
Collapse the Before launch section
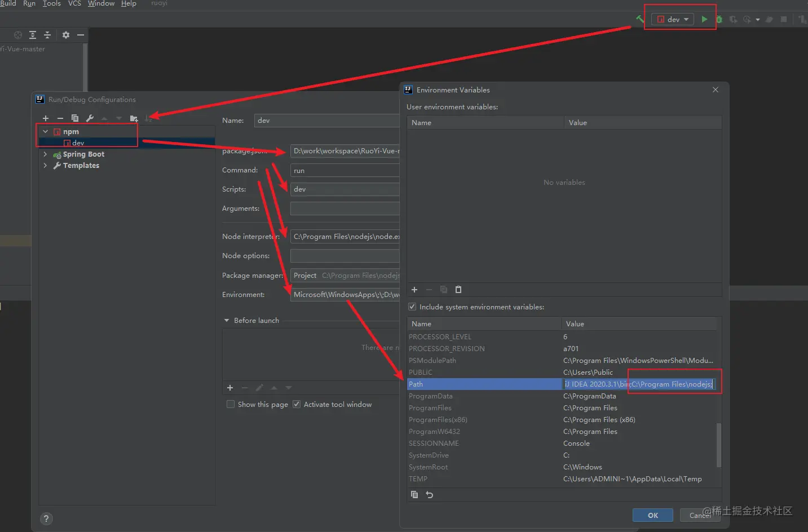point(227,320)
